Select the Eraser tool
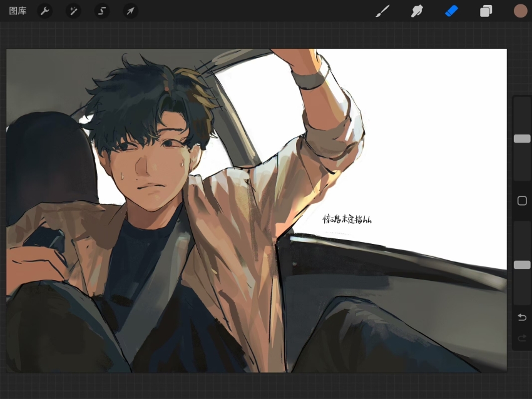Viewport: 532px width, 399px height. (x=452, y=11)
